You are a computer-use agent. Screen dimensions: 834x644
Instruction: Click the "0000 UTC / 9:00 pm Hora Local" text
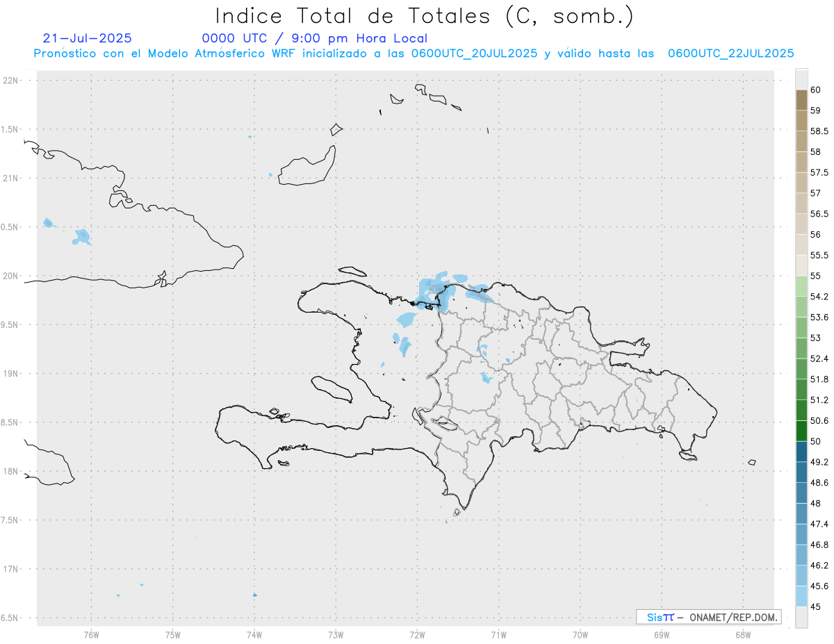315,39
